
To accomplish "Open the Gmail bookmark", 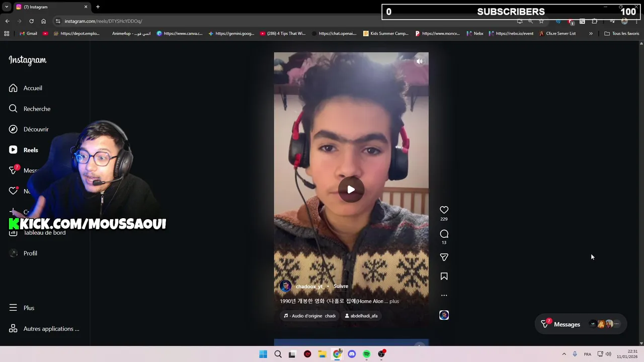I will (28, 34).
